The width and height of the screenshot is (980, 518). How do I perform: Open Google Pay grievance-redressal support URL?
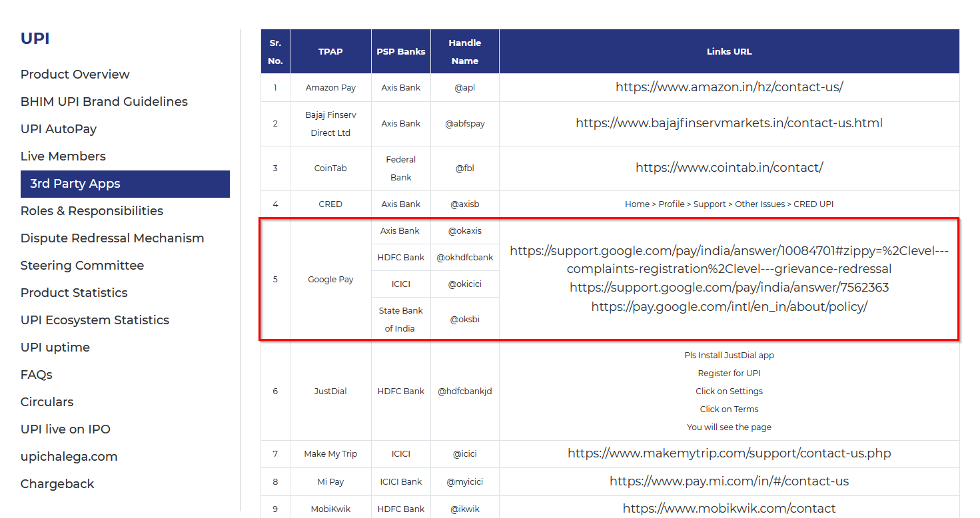[x=730, y=260]
